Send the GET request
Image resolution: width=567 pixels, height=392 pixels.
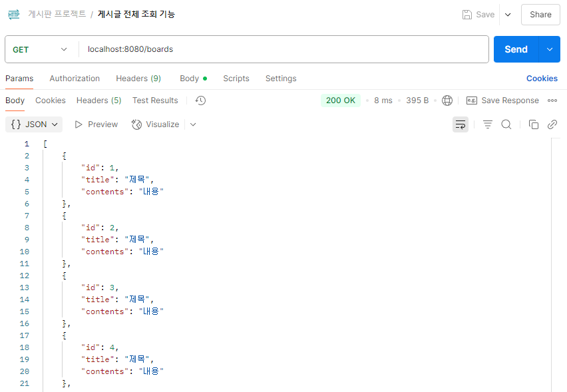(x=516, y=49)
